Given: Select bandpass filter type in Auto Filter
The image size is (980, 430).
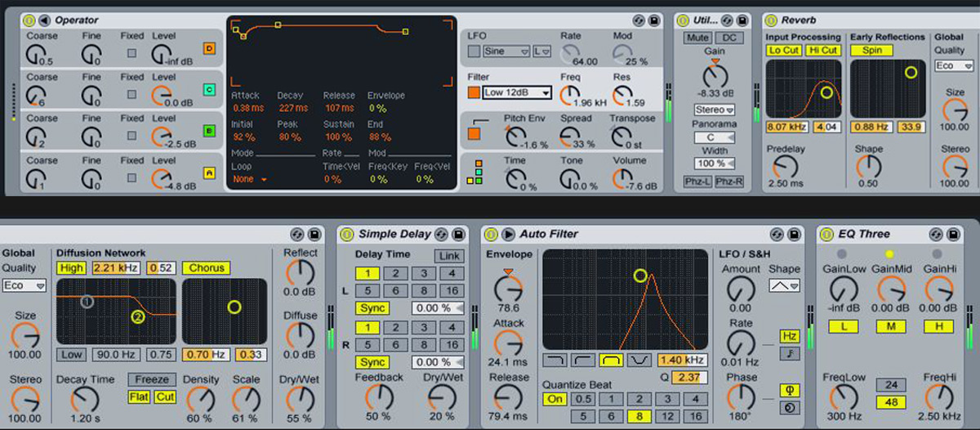Looking at the screenshot, I should point(613,360).
